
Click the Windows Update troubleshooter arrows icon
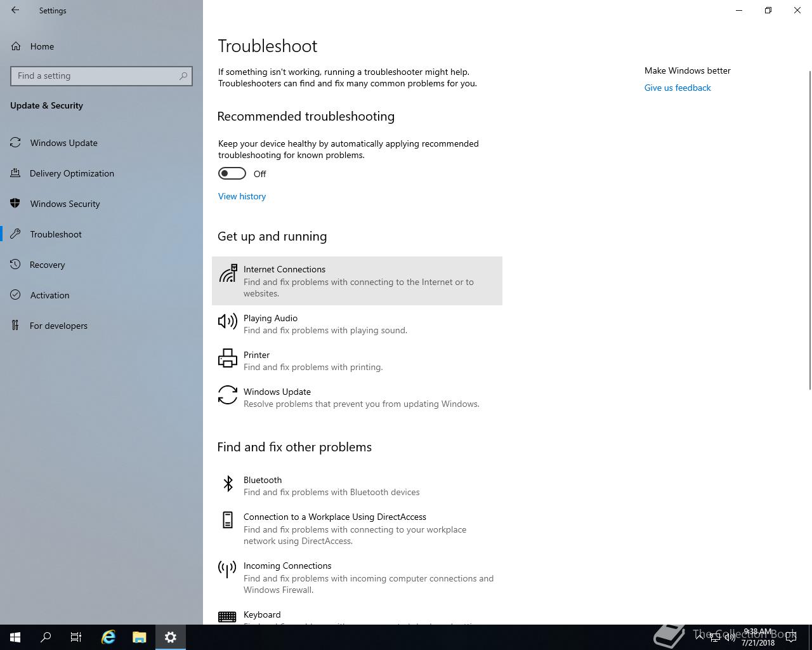(228, 395)
